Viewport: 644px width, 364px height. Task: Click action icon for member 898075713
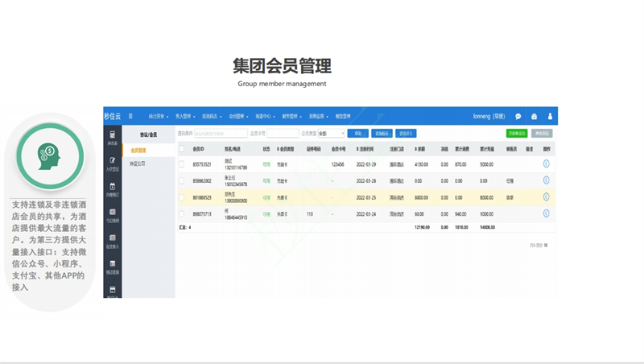546,213
